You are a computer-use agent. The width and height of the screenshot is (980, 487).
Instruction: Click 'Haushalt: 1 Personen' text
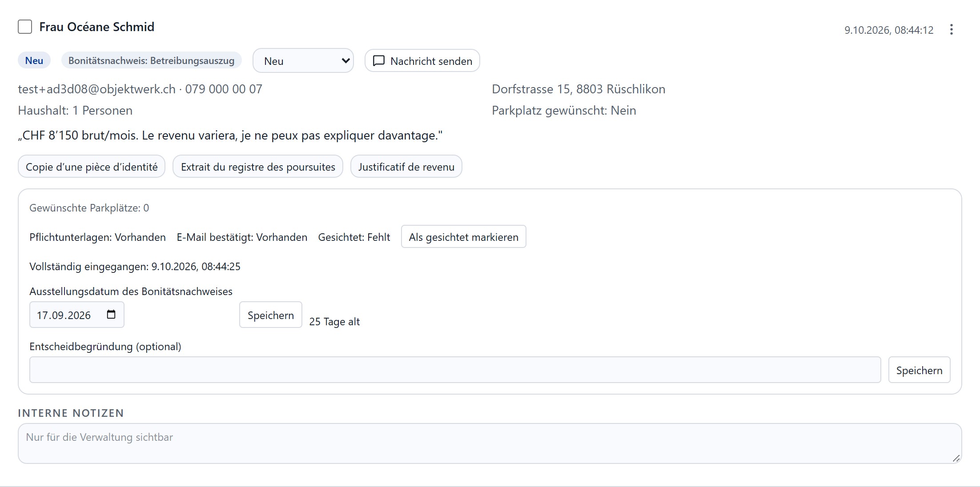75,110
